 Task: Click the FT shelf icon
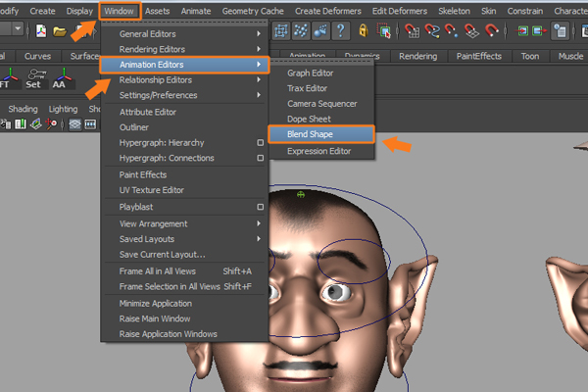(8, 78)
